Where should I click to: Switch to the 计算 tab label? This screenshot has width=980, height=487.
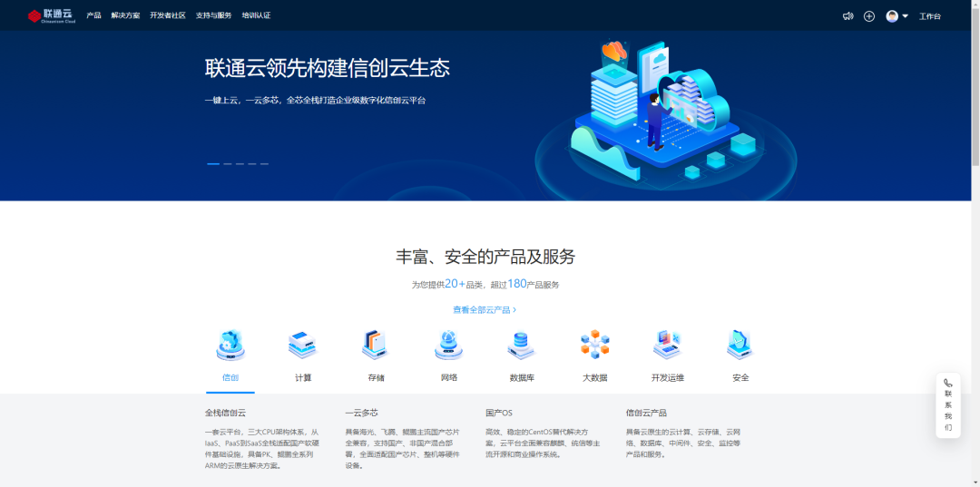click(303, 378)
